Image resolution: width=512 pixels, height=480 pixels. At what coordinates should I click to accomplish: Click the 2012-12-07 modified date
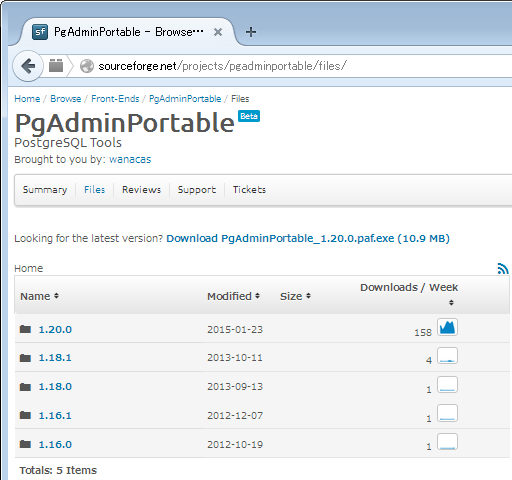point(235,415)
